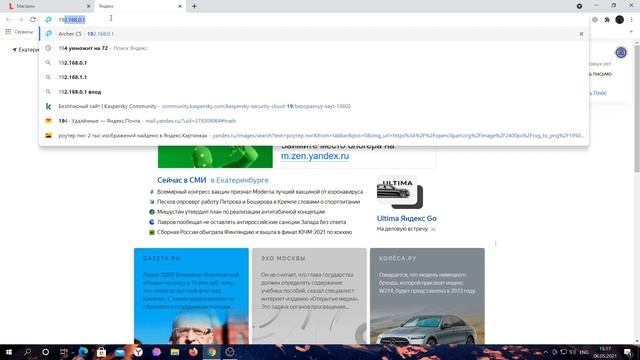Open the КОЛЁСА.РУ news card

427,296
